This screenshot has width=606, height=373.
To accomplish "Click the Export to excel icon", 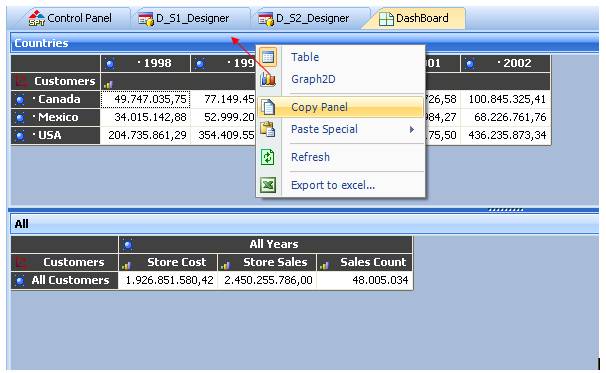I will click(268, 185).
